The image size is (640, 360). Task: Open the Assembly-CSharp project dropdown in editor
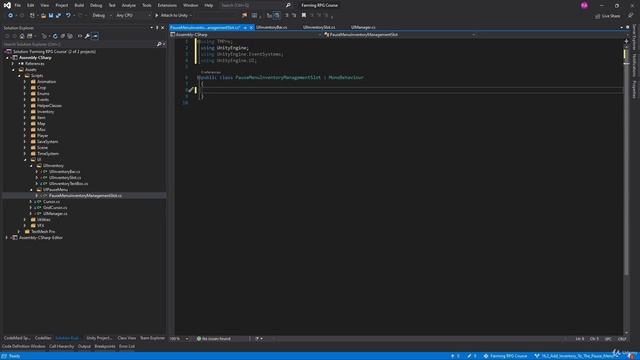[x=246, y=35]
